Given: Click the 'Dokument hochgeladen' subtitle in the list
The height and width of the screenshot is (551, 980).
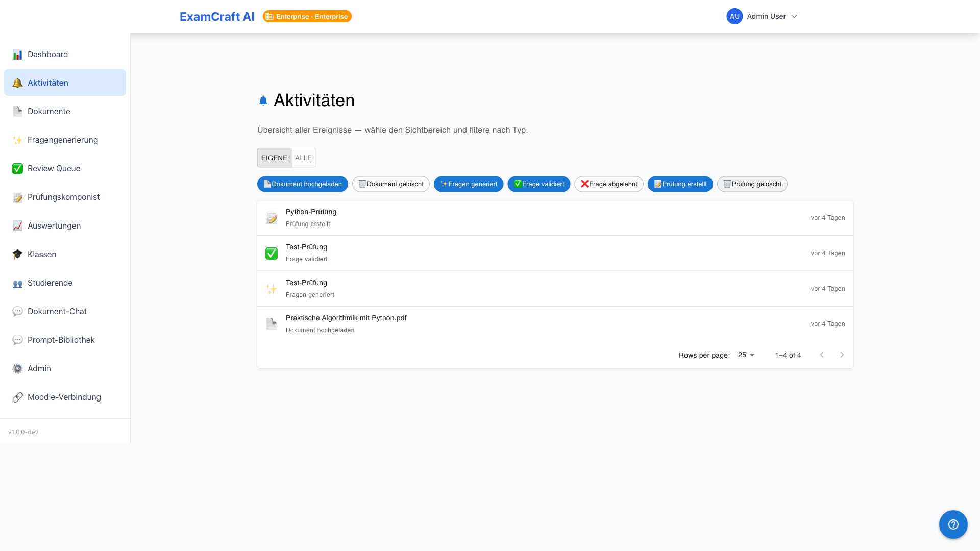Looking at the screenshot, I should (x=320, y=330).
